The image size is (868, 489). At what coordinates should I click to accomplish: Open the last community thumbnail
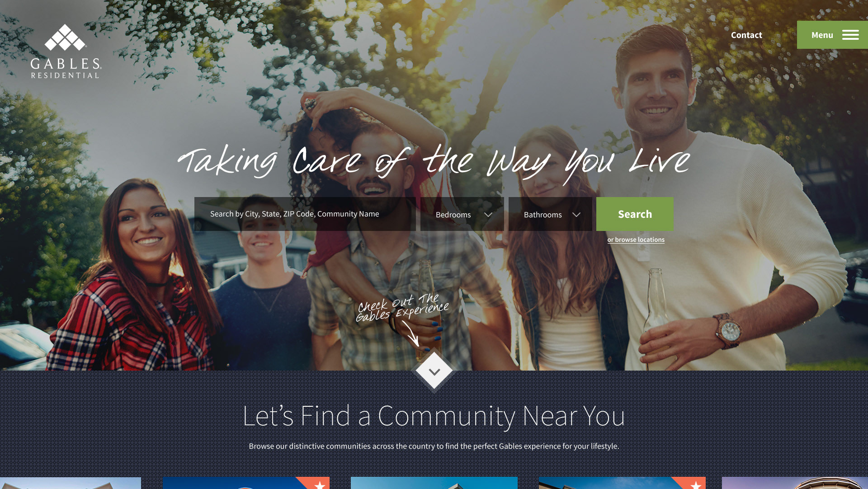[x=795, y=483]
